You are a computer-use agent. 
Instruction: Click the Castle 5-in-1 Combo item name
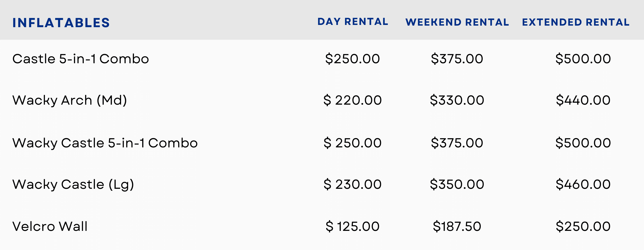(x=80, y=59)
